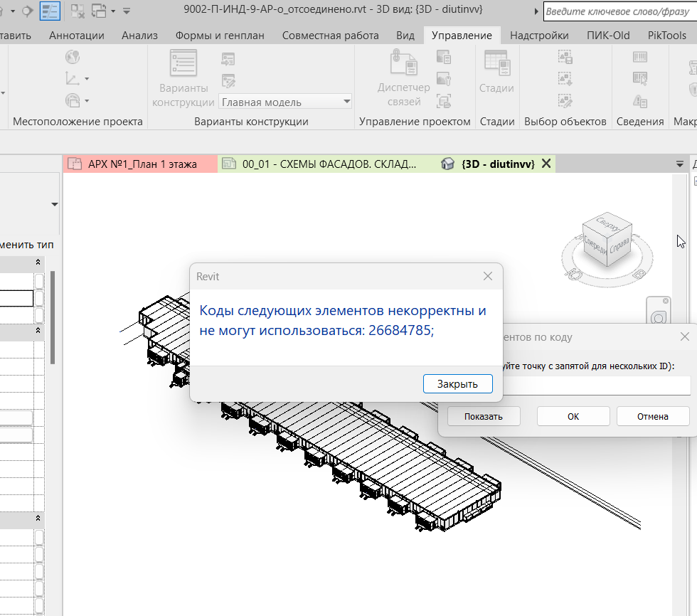Click the Position icon below Coordinates
This screenshot has height=616, width=697.
(x=73, y=100)
